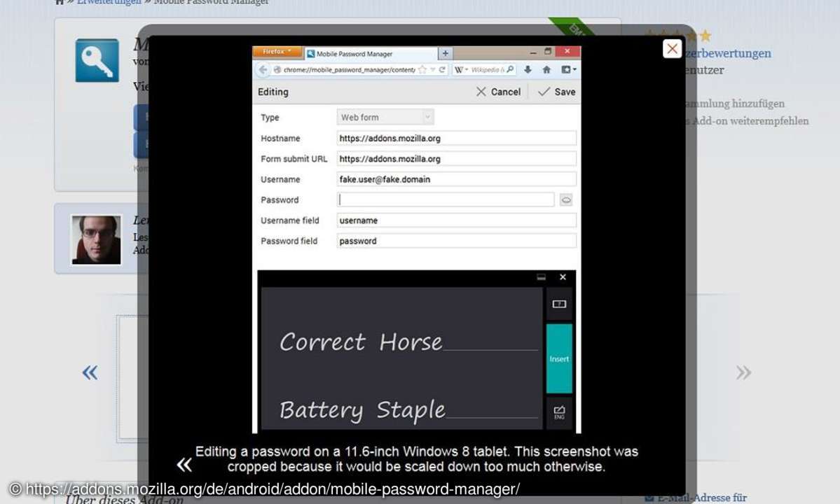Open the orange Firefox menu button

click(x=277, y=52)
